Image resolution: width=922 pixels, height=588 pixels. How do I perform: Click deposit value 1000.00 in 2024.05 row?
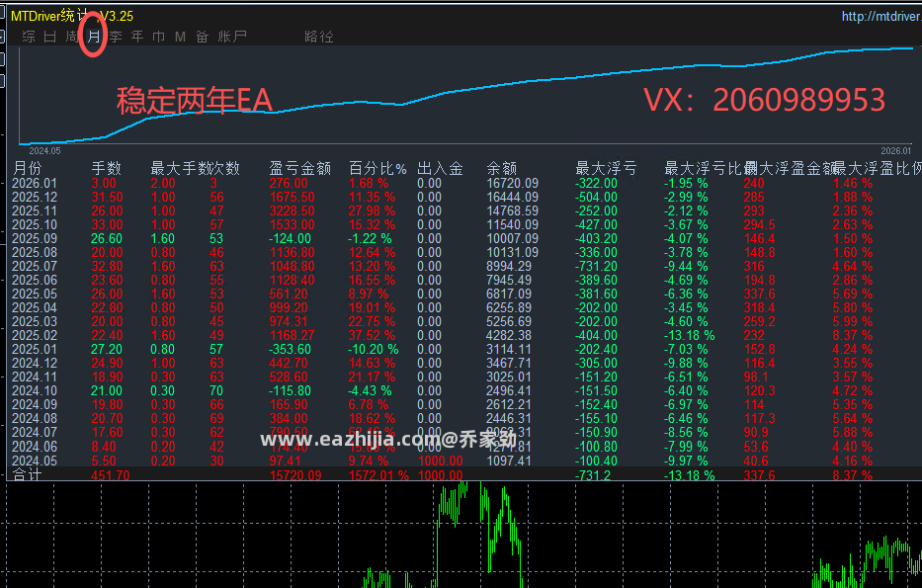click(x=441, y=461)
